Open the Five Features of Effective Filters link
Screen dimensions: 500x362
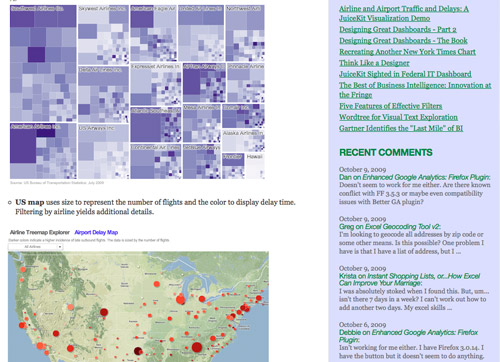[x=391, y=106]
